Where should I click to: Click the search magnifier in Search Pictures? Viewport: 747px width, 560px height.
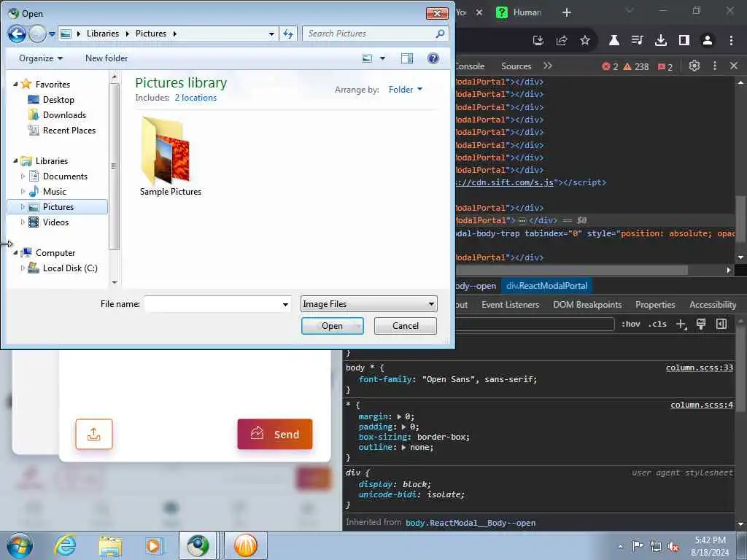click(440, 34)
